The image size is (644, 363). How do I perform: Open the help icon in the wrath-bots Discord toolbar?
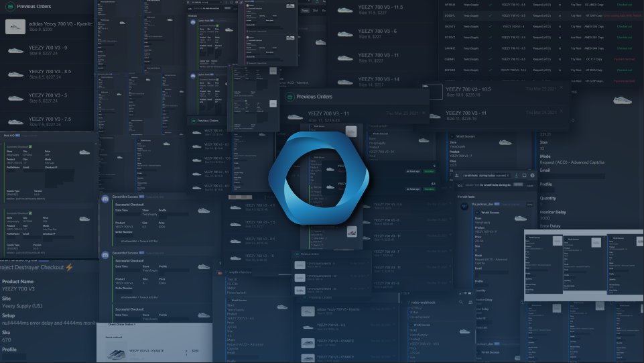(533, 176)
